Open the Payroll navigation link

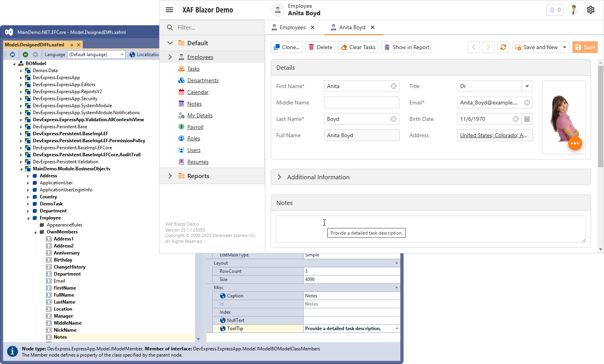[x=195, y=127]
